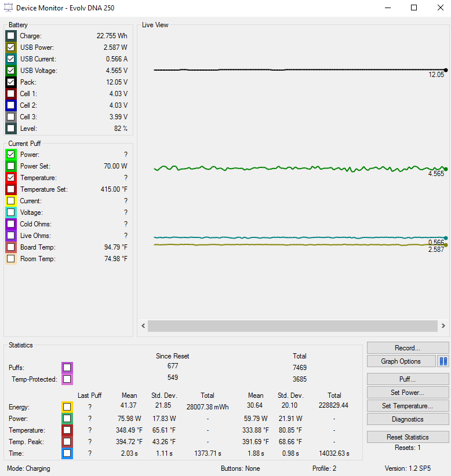This screenshot has height=476, width=451.
Task: Open Diagnostics
Action: [408, 419]
